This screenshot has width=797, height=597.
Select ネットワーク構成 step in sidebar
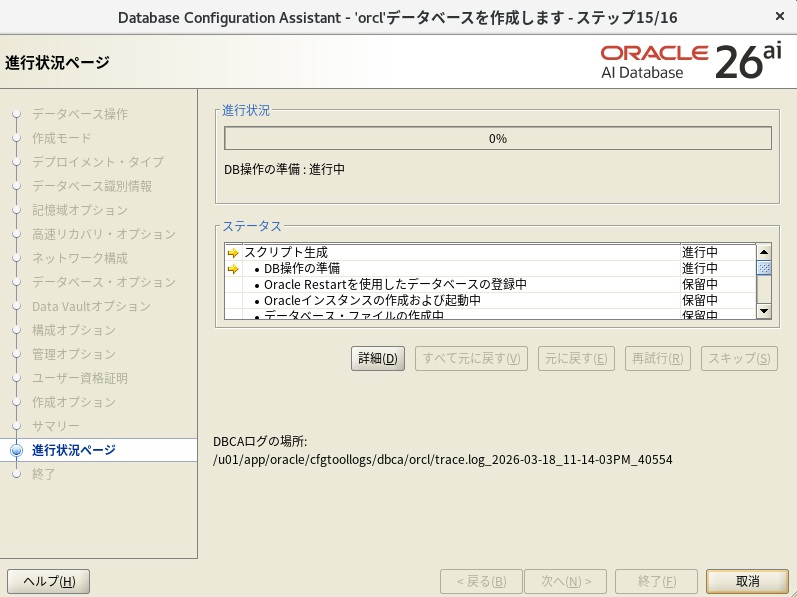80,258
